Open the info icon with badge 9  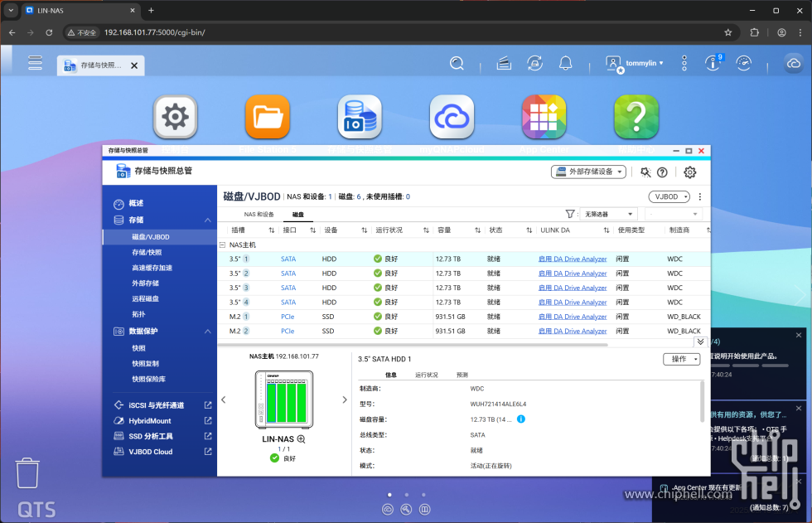point(713,63)
